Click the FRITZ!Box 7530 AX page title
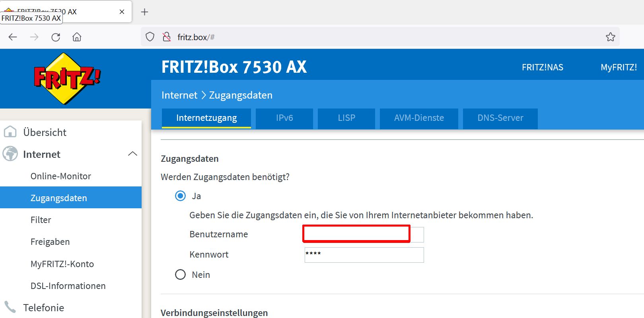Screen dimensions: 644x318 pyautogui.click(x=234, y=67)
